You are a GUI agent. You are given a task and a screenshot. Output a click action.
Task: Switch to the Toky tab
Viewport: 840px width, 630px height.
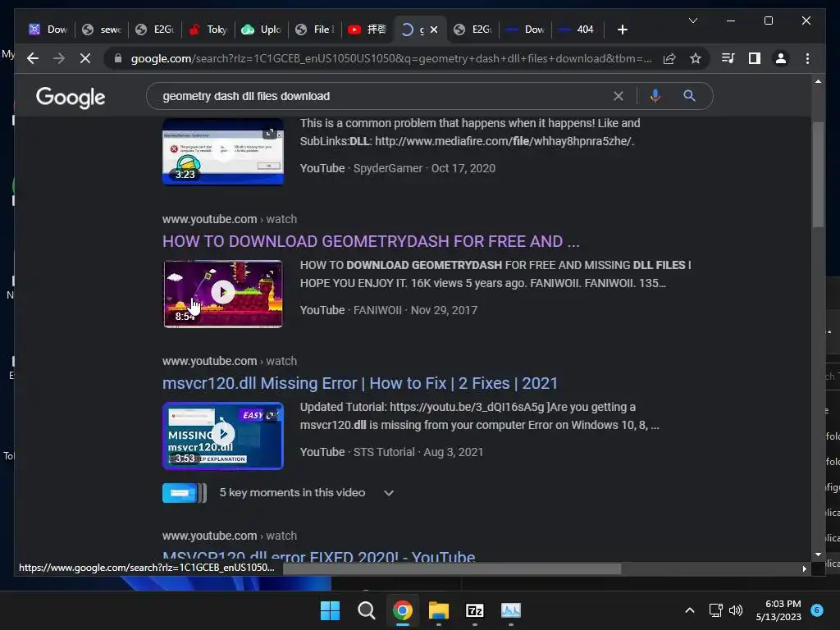tap(208, 30)
